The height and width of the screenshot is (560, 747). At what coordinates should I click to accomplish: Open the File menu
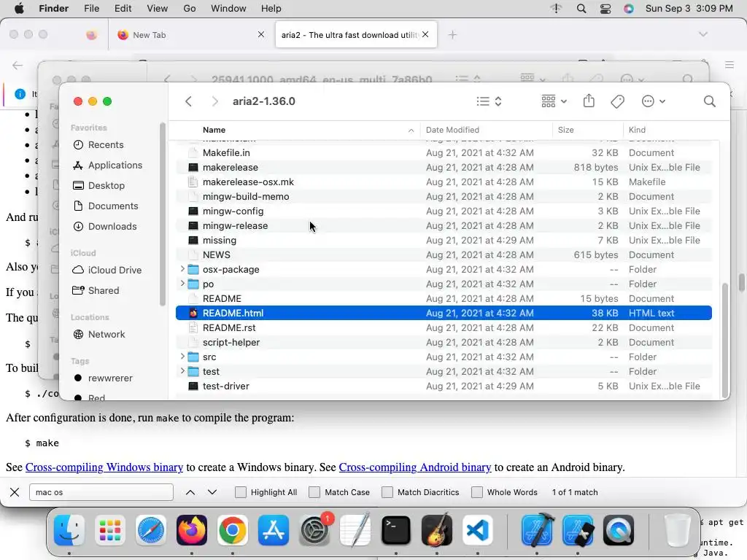point(91,9)
